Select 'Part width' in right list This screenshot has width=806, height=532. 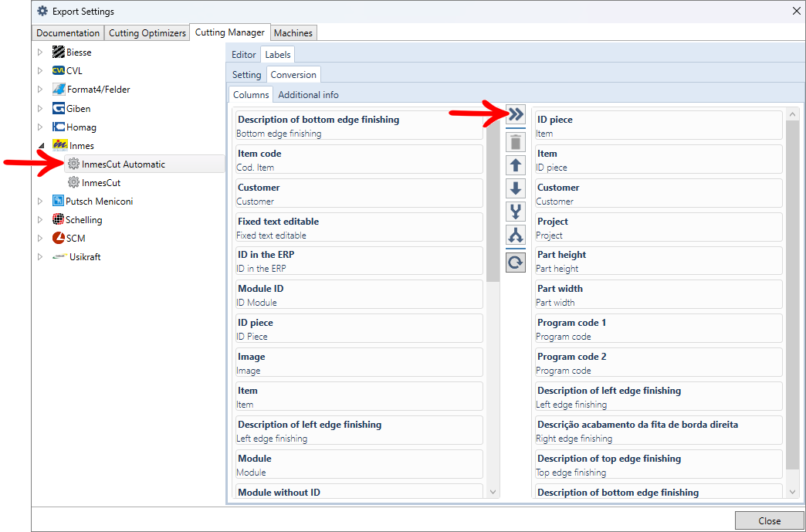click(x=659, y=294)
